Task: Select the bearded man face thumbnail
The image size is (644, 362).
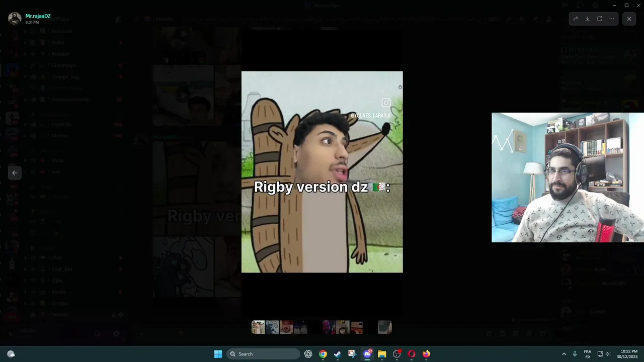Action: click(x=286, y=327)
